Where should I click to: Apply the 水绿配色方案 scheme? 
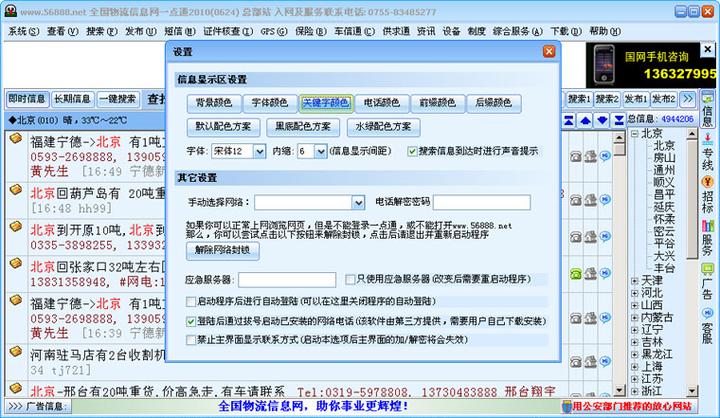383,127
